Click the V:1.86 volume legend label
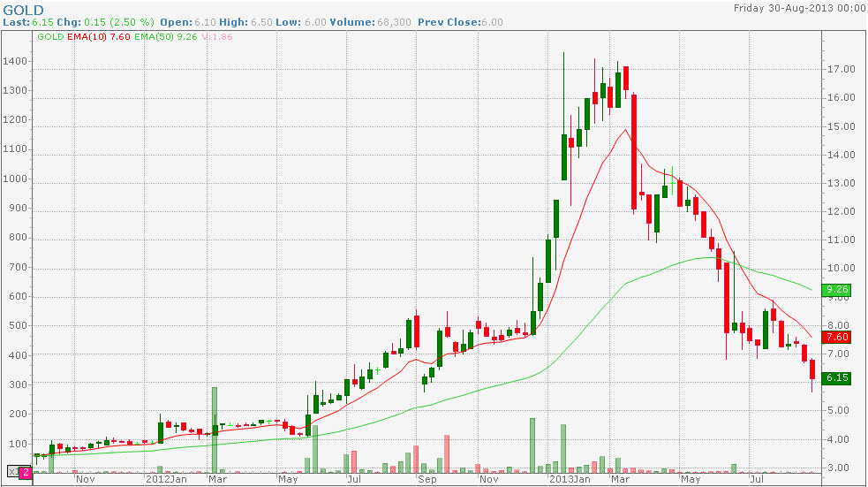 216,36
